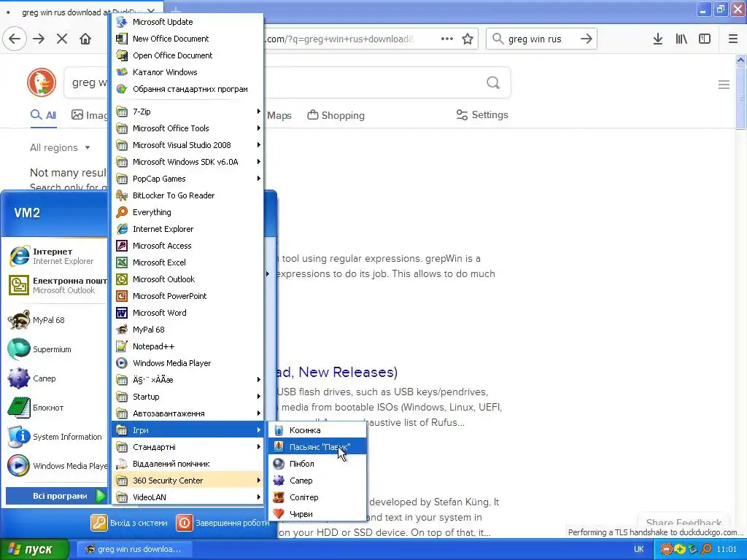Image resolution: width=747 pixels, height=560 pixels.
Task: Open Windows Media Player in the programs list
Action: click(187, 363)
